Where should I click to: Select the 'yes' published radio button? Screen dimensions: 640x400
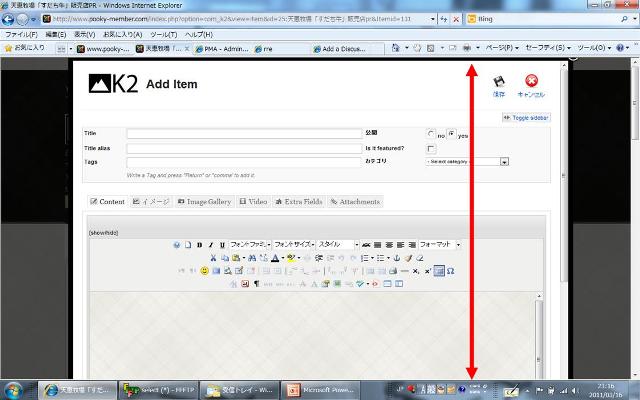[x=451, y=134]
